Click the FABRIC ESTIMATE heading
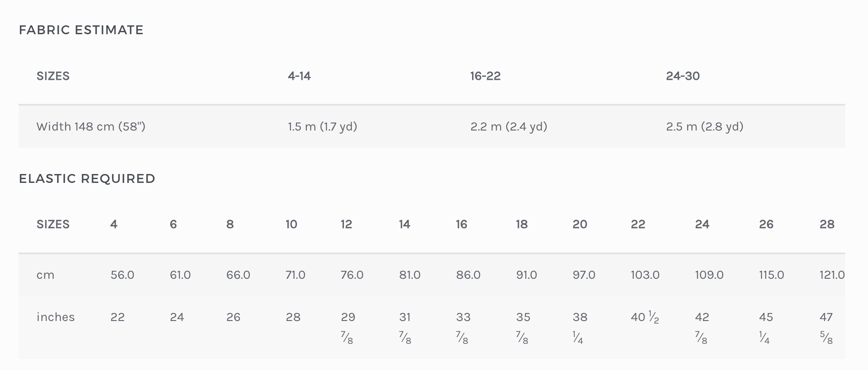Viewport: 868px width, 370px height. click(81, 30)
